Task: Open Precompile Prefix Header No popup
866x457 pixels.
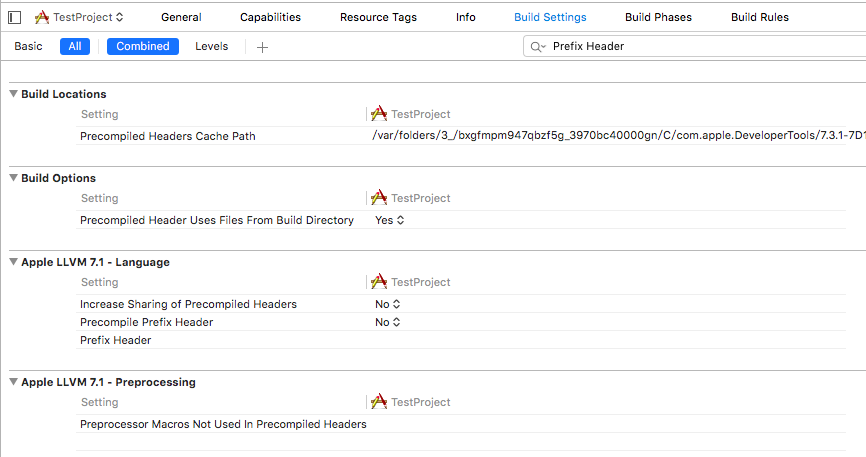Action: click(387, 322)
